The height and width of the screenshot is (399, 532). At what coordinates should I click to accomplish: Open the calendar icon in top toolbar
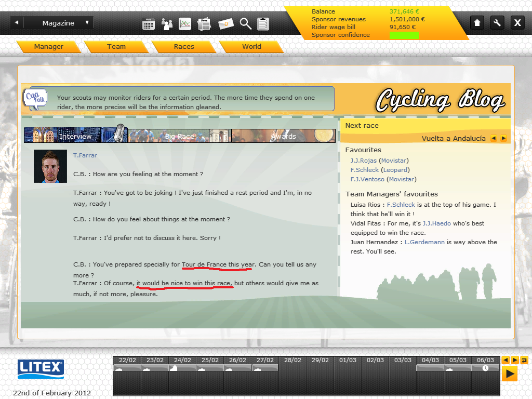[x=149, y=23]
